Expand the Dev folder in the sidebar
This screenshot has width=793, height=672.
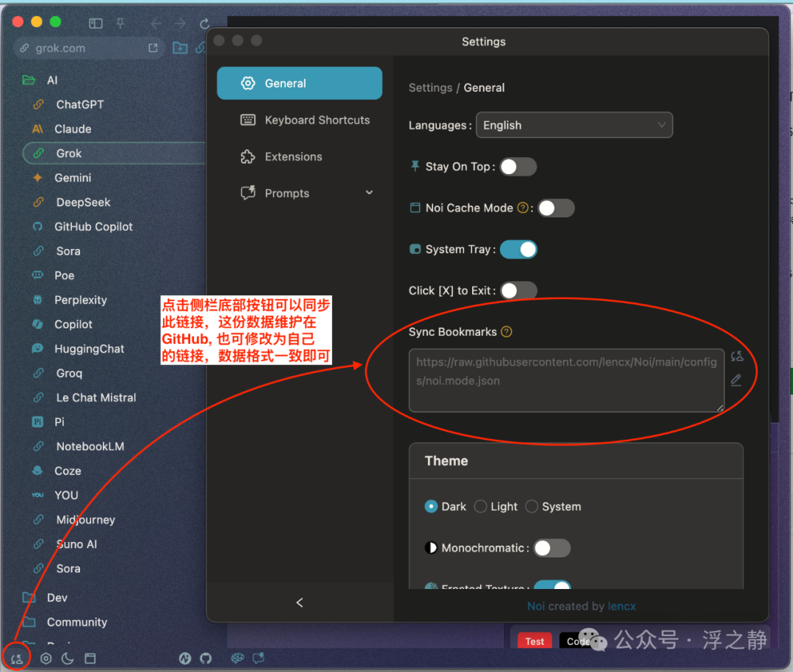tap(29, 598)
